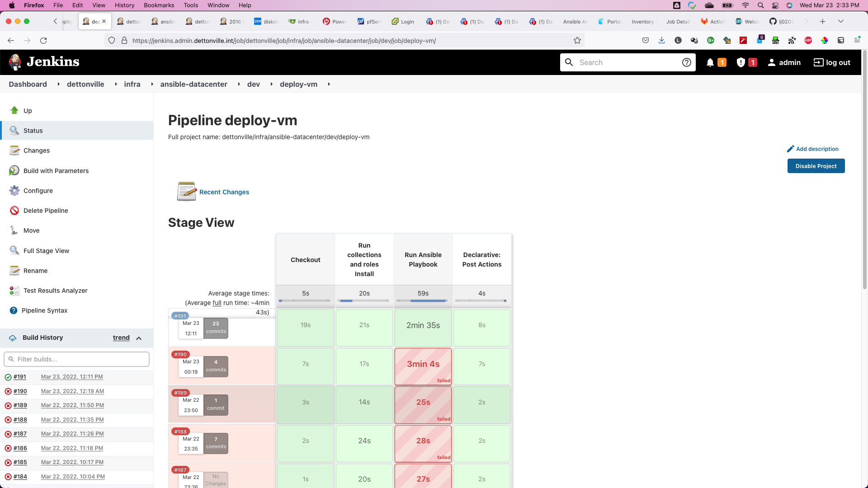Screen dimensions: 868x488
Task: Click the Search help question mark icon
Action: (686, 62)
